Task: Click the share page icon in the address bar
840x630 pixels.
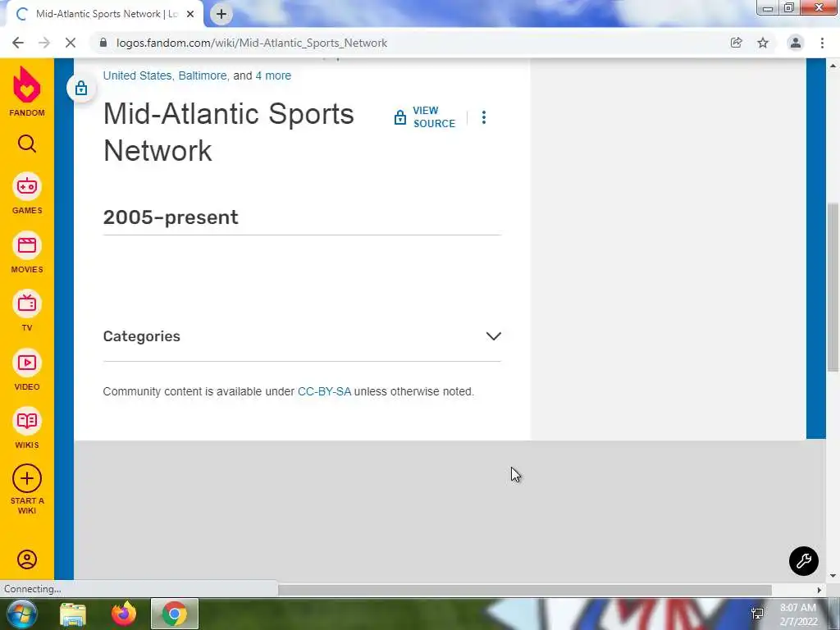Action: [x=736, y=43]
